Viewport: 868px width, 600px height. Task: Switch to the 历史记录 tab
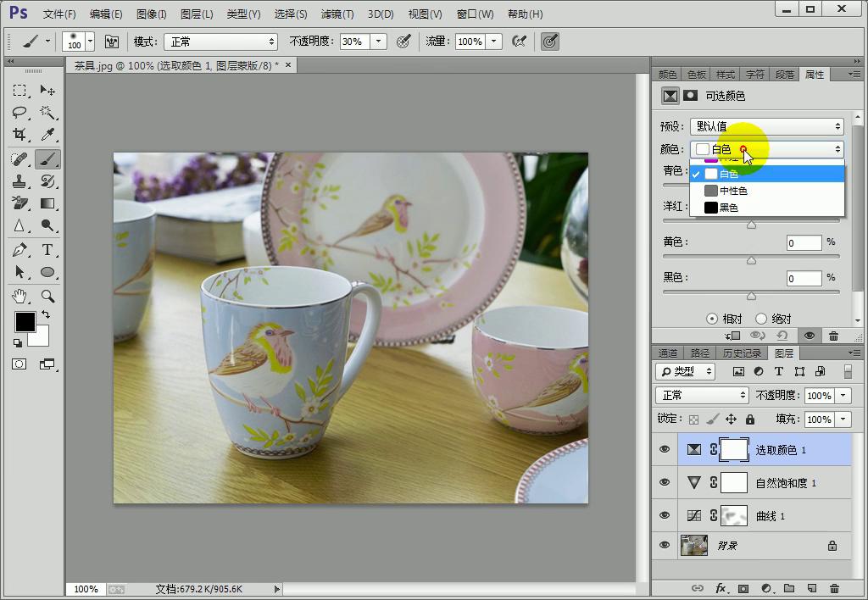coord(742,353)
